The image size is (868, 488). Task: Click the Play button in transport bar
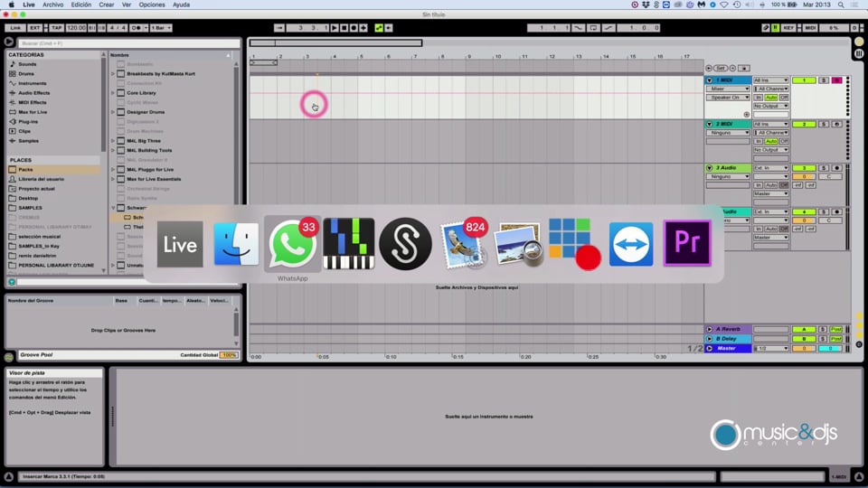click(x=335, y=28)
